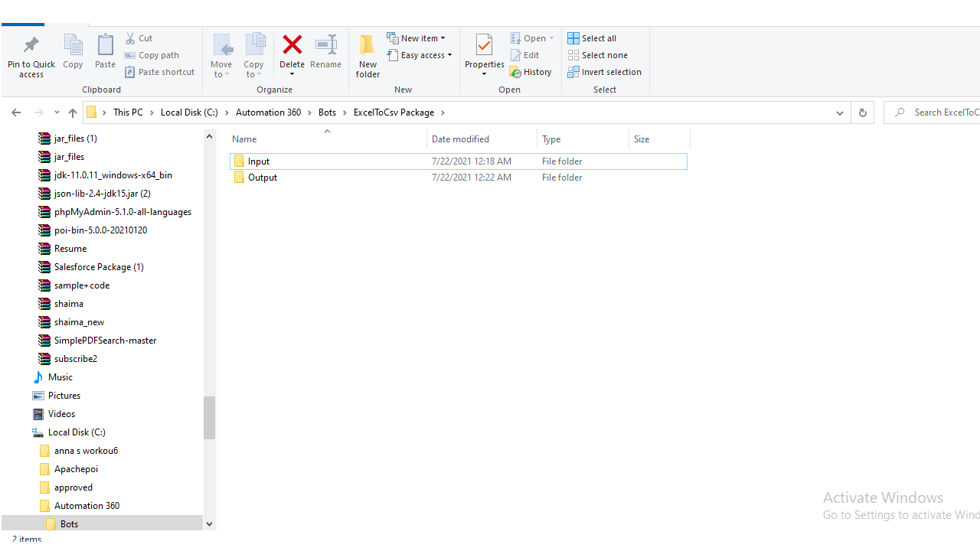Screen dimensions: 980x551
Task: Sort files by Date modified column
Action: (460, 139)
